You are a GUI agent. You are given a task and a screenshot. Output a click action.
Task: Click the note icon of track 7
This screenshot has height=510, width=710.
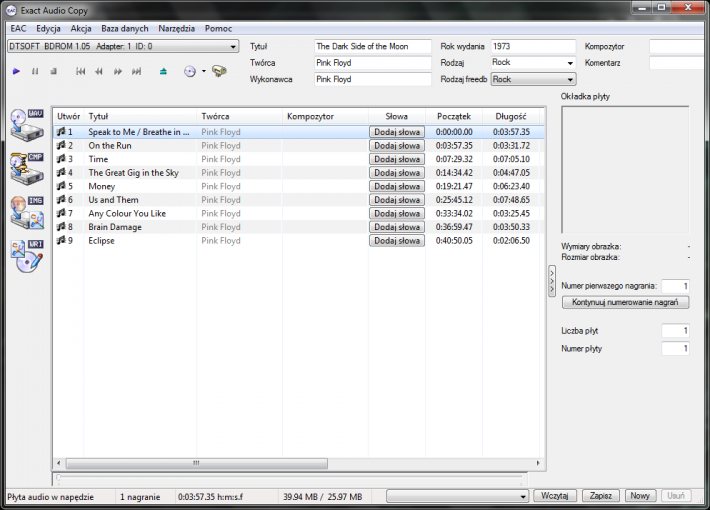61,213
